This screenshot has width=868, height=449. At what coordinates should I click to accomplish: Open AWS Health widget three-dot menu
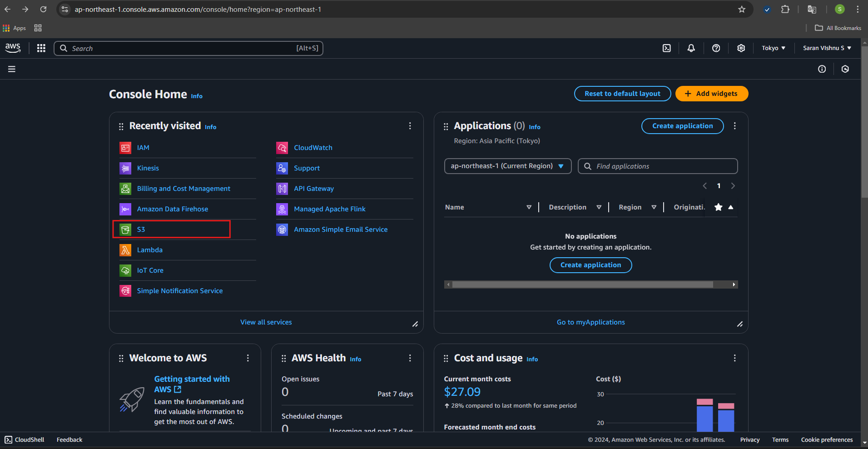tap(410, 358)
